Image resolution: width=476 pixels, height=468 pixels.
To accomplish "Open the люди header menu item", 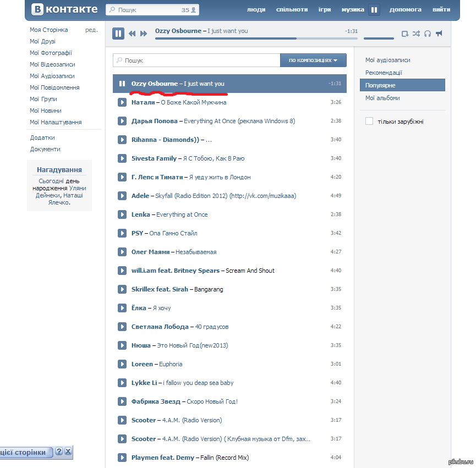I will pyautogui.click(x=256, y=10).
